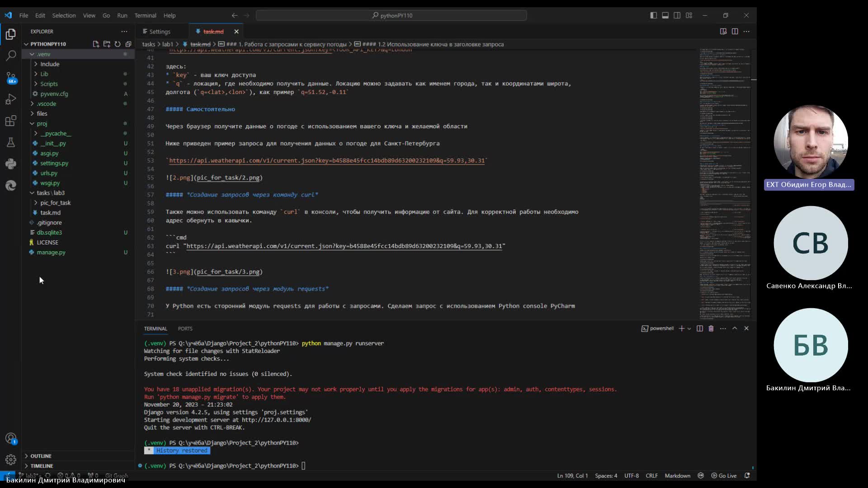Collapse the .venv folder
The image size is (868, 488).
(x=78, y=54)
